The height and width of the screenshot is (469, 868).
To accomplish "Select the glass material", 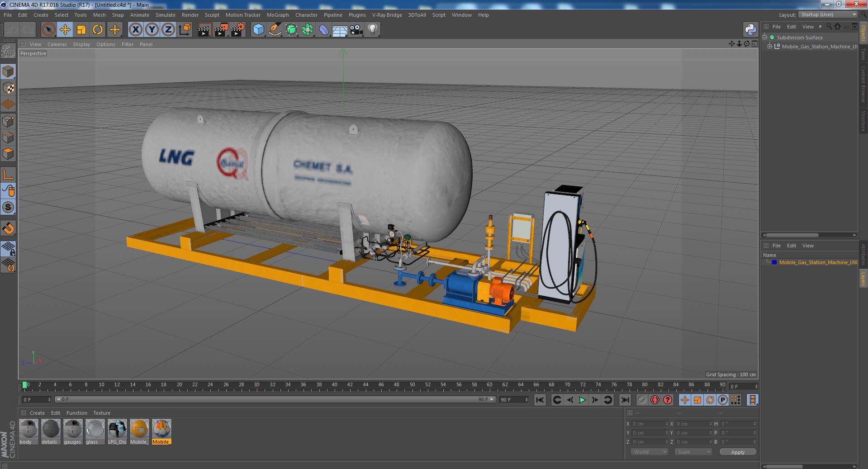I will click(x=95, y=431).
